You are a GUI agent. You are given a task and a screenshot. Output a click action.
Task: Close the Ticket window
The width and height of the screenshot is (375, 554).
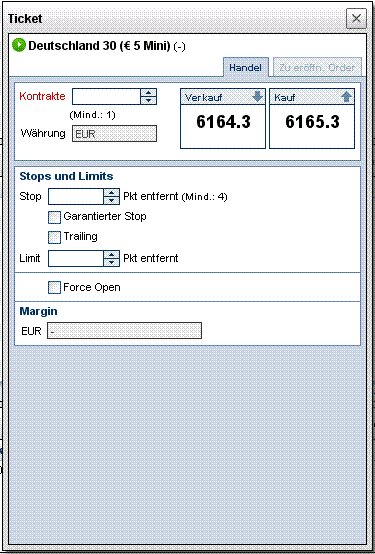coord(356,18)
